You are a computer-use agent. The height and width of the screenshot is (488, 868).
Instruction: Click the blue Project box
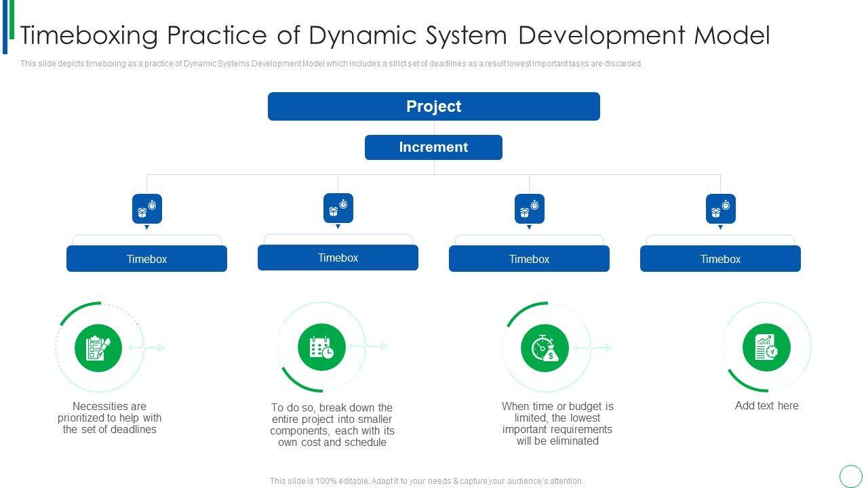433,106
